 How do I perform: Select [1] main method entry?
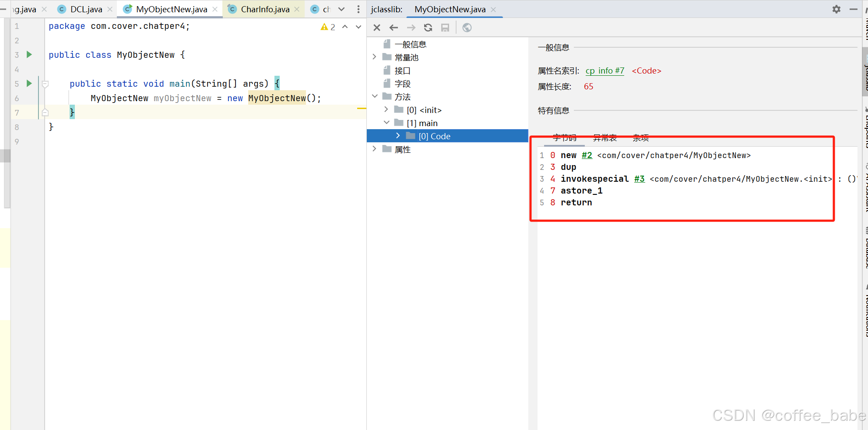(422, 123)
